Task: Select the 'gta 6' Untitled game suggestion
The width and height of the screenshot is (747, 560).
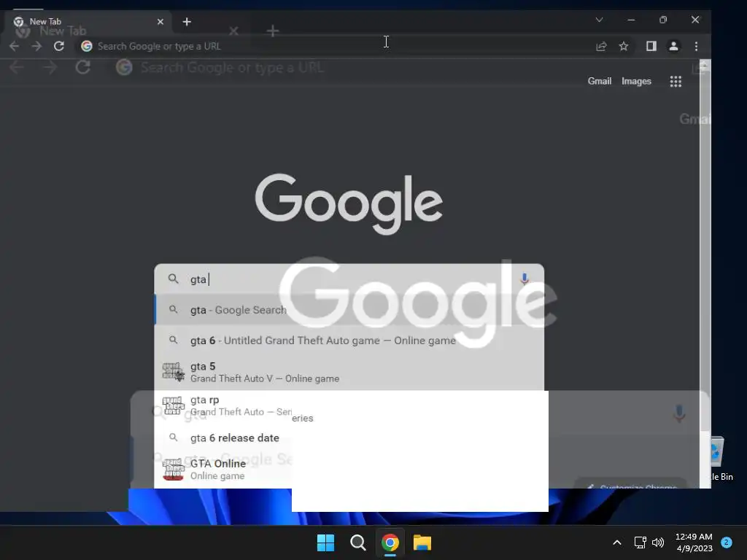Action: pyautogui.click(x=349, y=341)
